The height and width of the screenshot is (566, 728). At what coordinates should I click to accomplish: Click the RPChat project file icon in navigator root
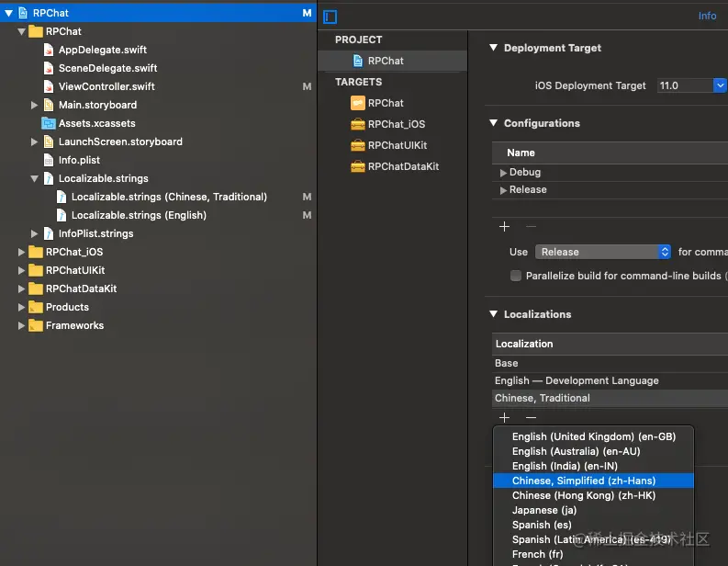click(23, 13)
